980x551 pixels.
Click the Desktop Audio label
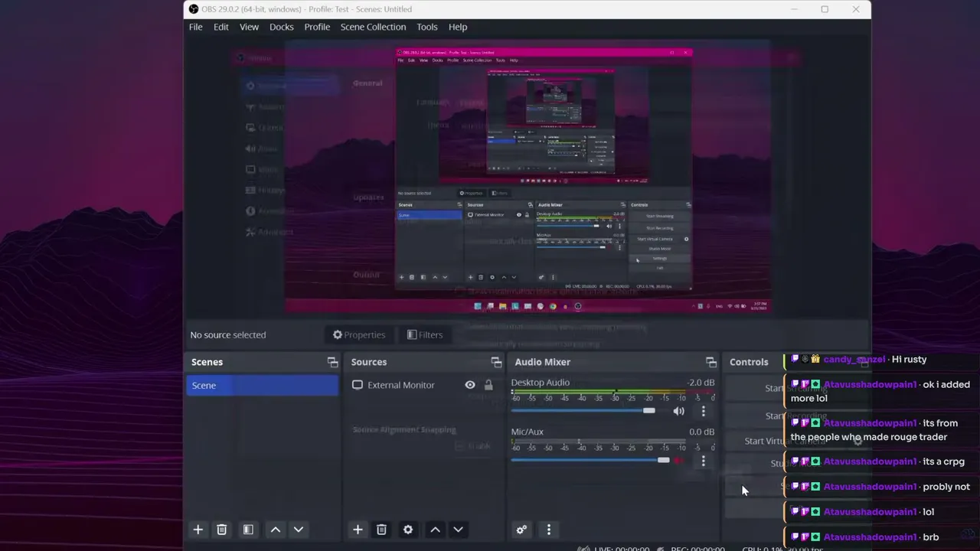click(541, 383)
